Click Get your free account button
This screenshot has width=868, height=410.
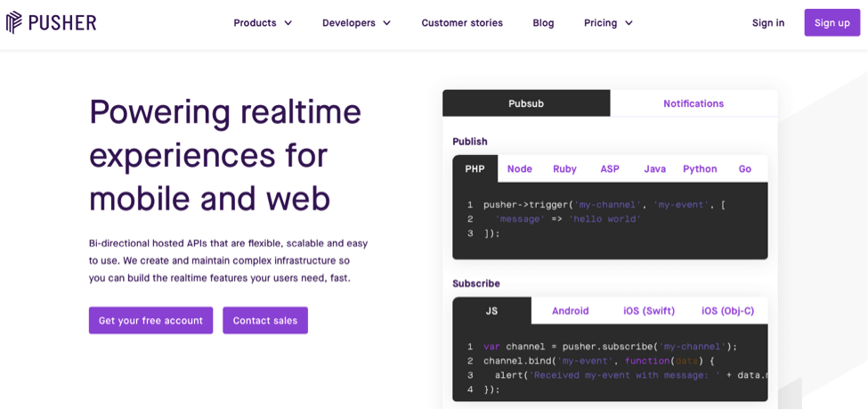[x=150, y=320]
